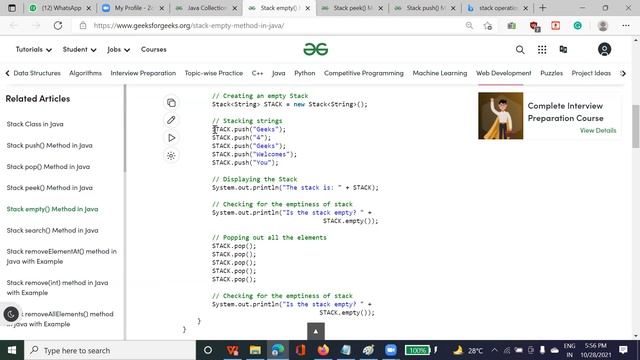
Task: Open Stack peek() Method in Java article
Action: click(50, 188)
